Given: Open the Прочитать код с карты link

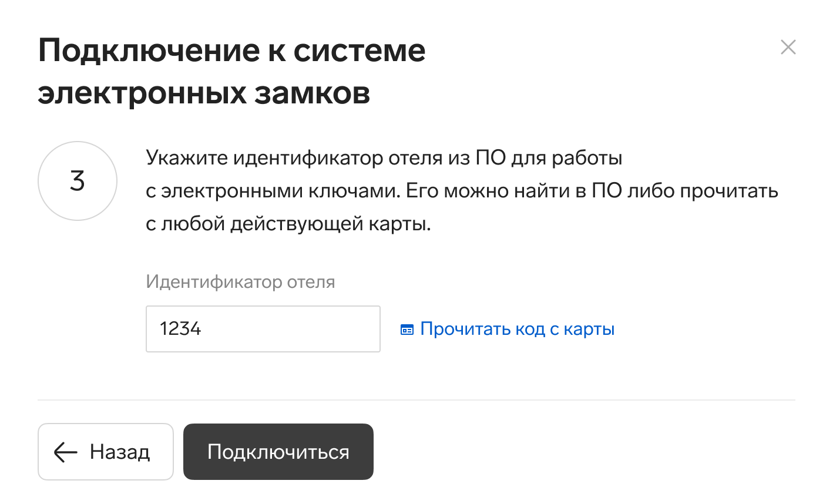Looking at the screenshot, I should [x=508, y=329].
